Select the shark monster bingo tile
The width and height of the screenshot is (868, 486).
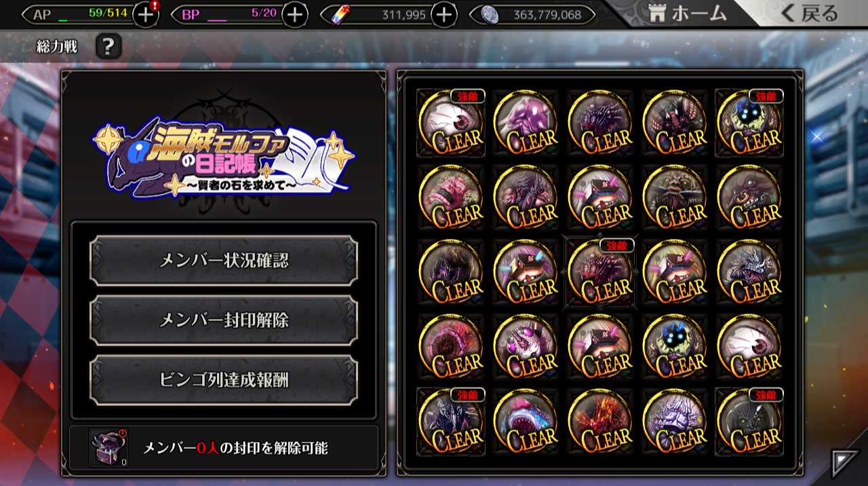tap(526, 422)
